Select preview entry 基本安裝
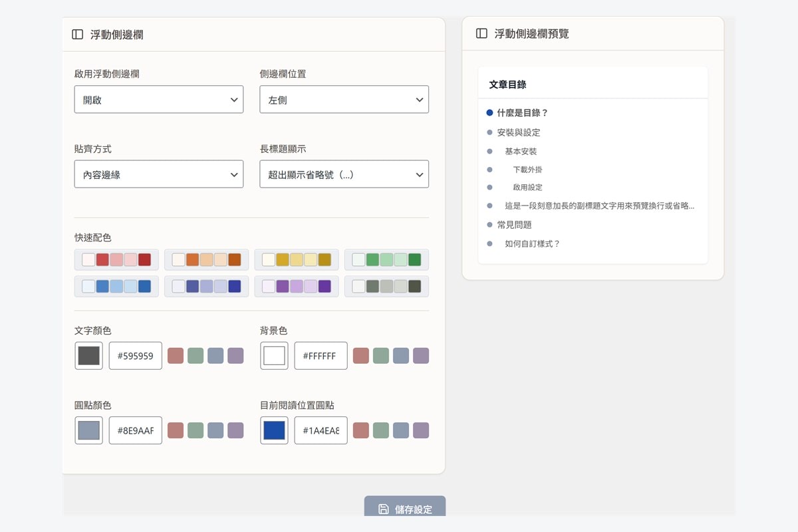The height and width of the screenshot is (532, 798). click(x=521, y=152)
